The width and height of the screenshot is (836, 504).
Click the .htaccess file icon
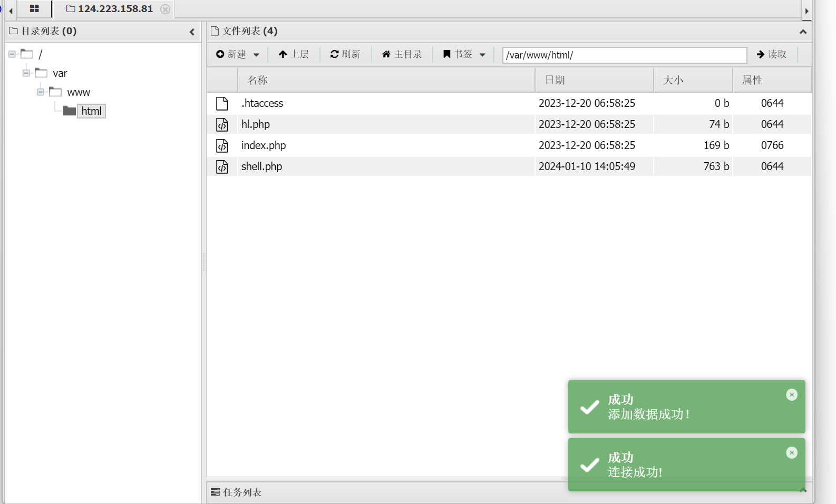222,103
